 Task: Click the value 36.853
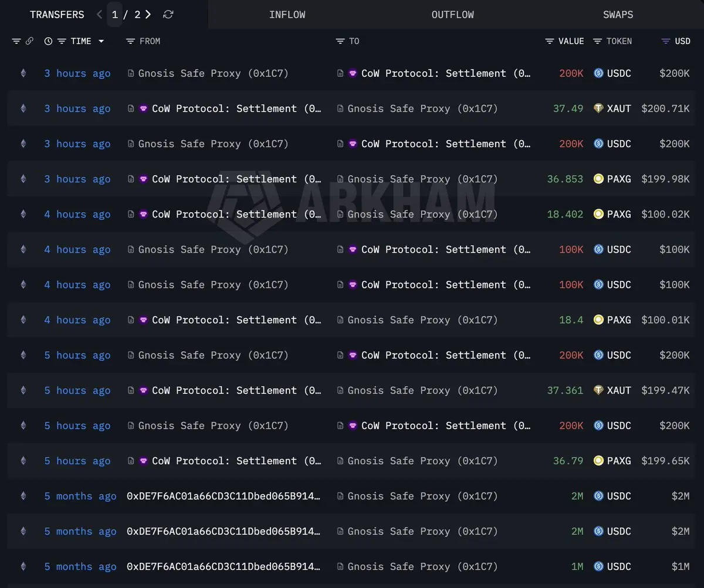[x=566, y=179]
